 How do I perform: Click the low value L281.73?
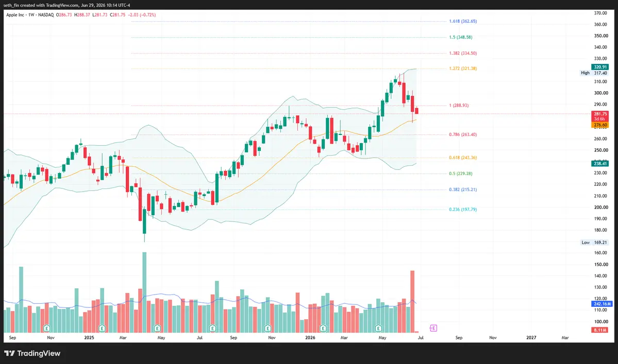click(99, 15)
